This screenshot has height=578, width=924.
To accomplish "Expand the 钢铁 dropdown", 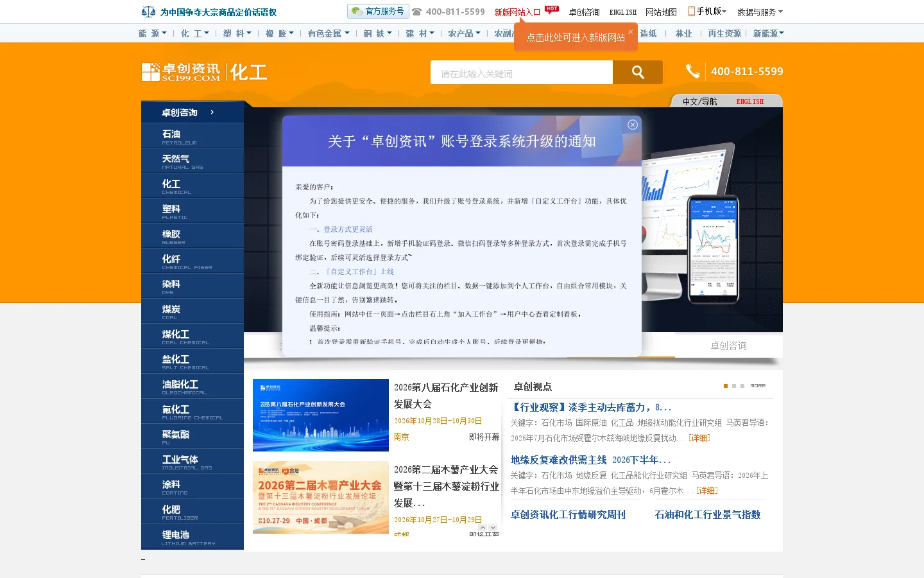I will (377, 33).
